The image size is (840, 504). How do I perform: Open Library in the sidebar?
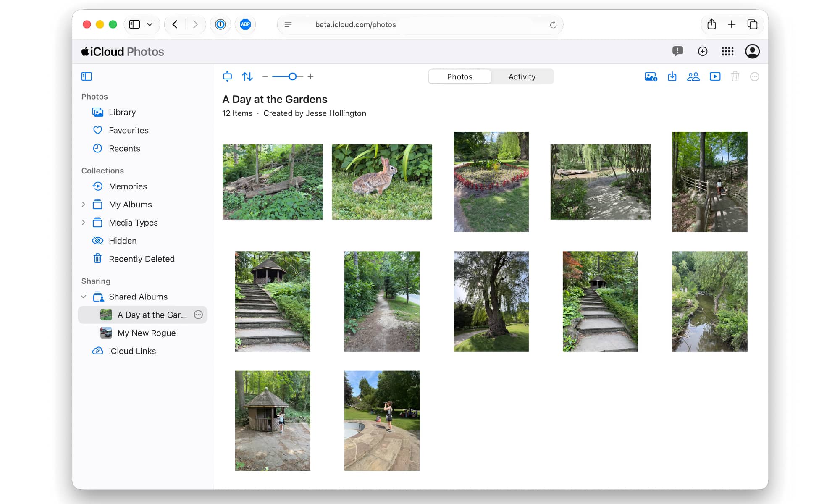143,112
